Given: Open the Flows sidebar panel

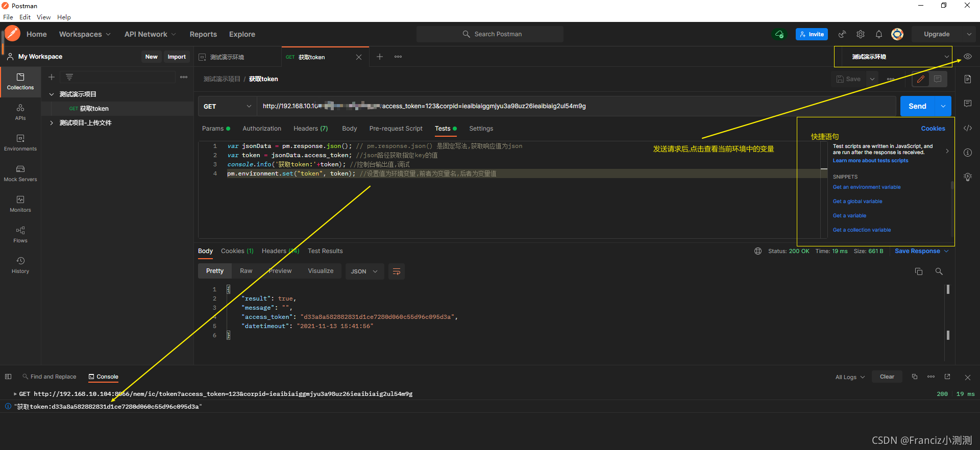Looking at the screenshot, I should [x=20, y=235].
